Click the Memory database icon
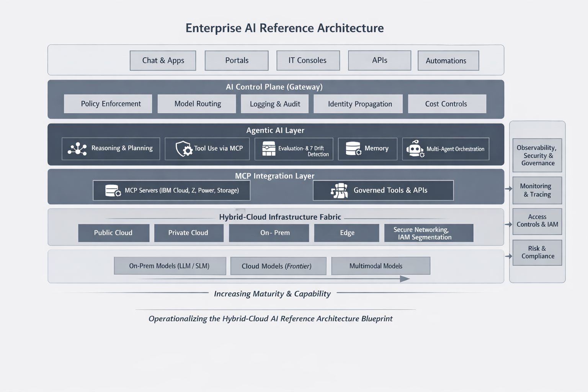 click(353, 149)
